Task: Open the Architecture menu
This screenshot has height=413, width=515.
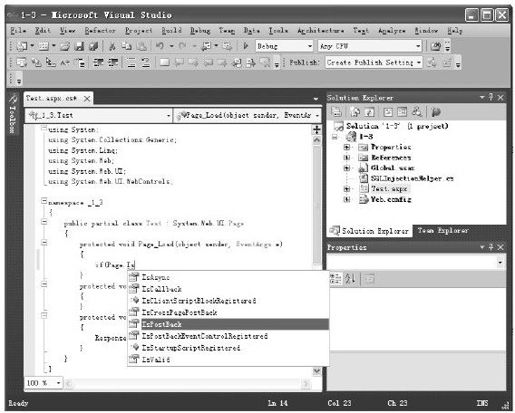Action: point(321,31)
